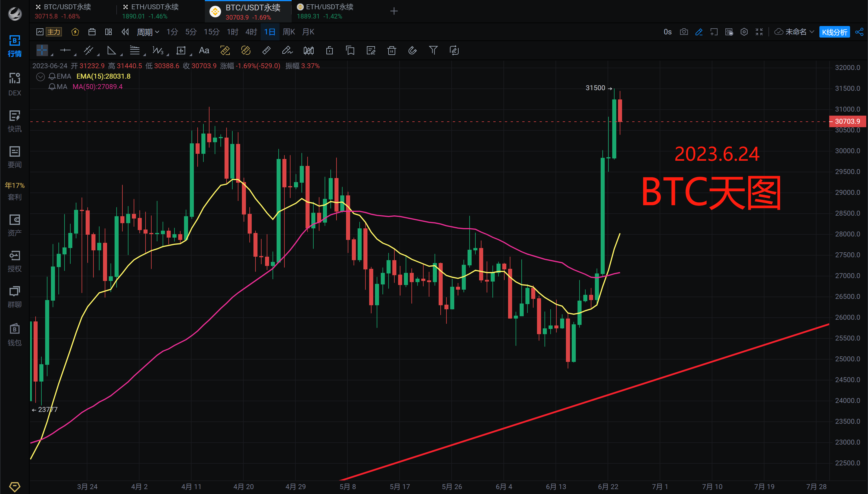This screenshot has height=494, width=868.
Task: Toggle the 主力 indicator button
Action: point(54,32)
